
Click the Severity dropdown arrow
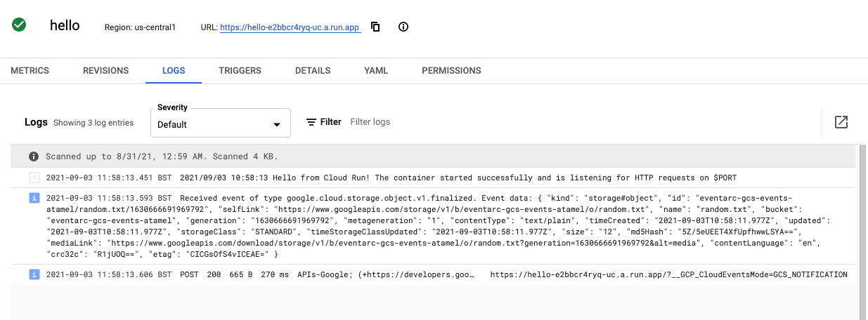tap(276, 125)
